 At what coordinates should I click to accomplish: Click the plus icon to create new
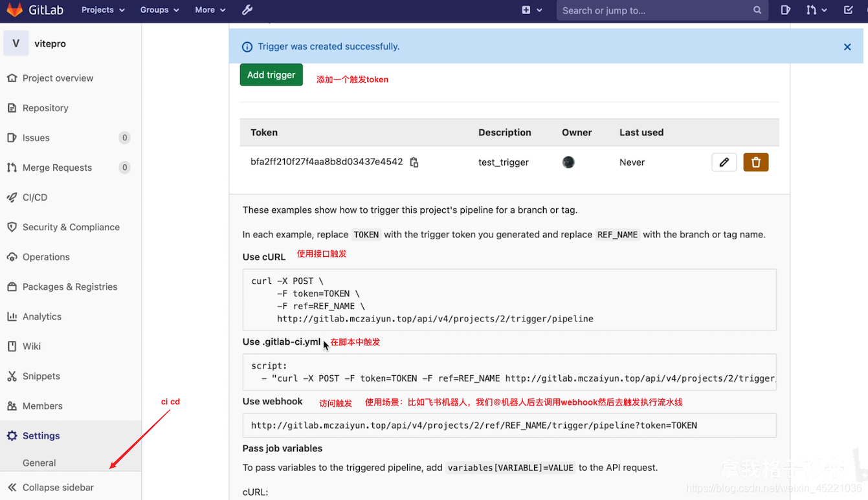(526, 10)
